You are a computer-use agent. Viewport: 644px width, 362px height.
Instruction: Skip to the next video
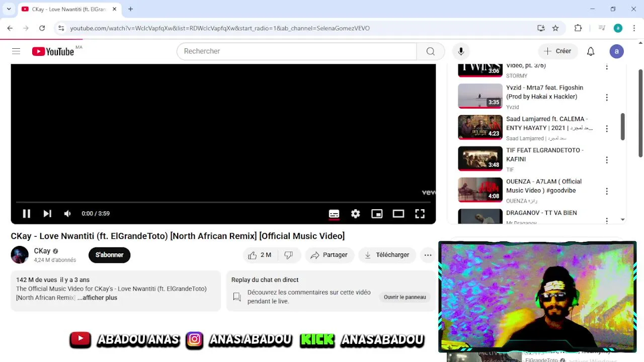47,214
